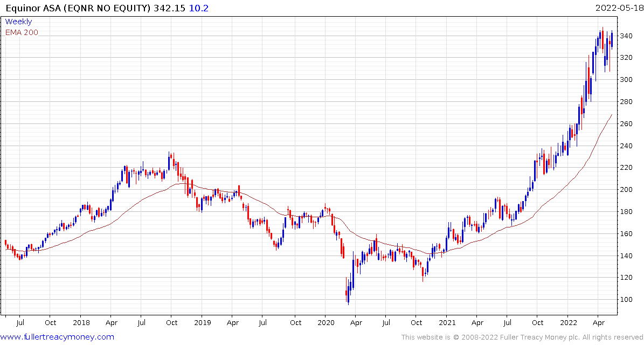The width and height of the screenshot is (644, 345).
Task: Click the 2021 year label on time axis
Action: (x=446, y=322)
